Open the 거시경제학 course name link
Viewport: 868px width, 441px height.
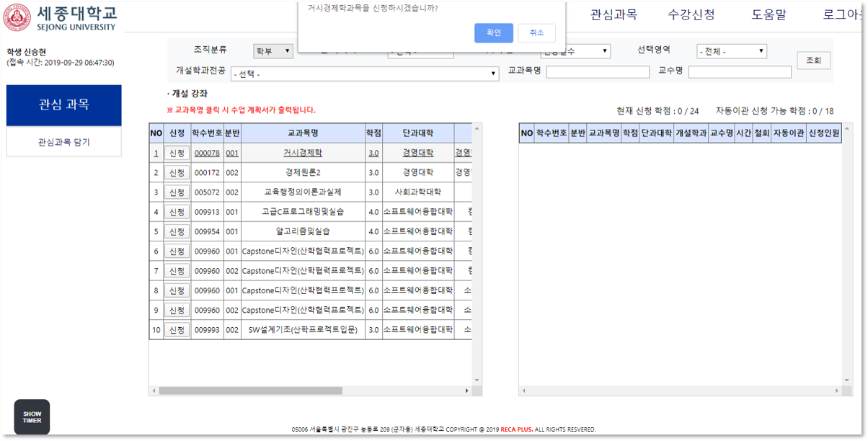click(303, 153)
